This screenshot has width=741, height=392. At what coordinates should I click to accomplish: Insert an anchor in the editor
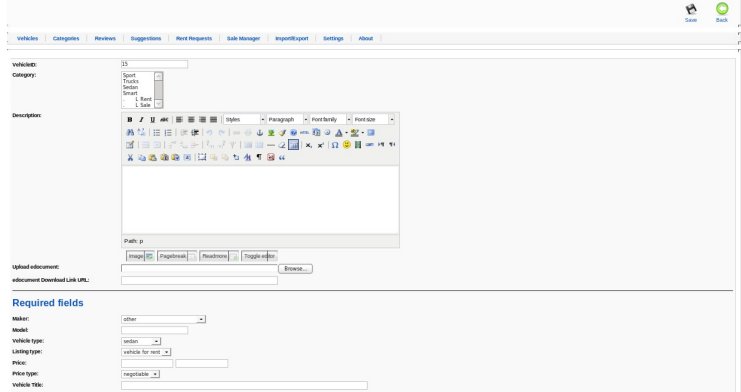tap(259, 132)
